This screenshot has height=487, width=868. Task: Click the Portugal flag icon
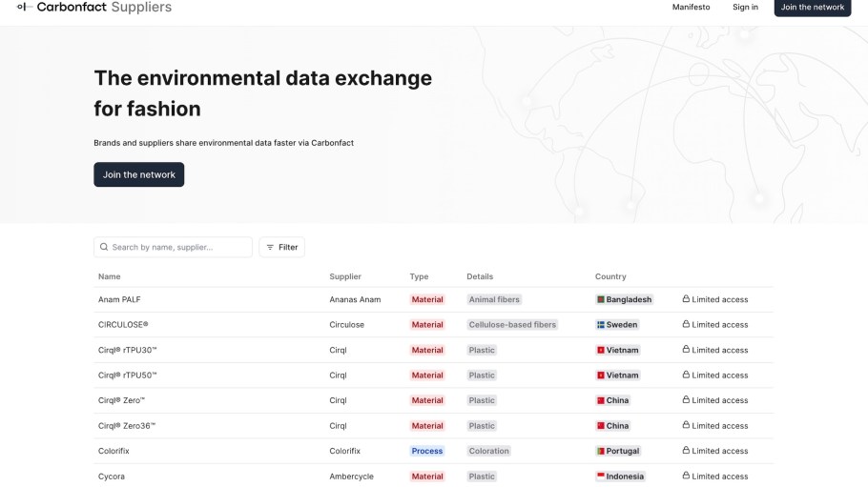(601, 451)
